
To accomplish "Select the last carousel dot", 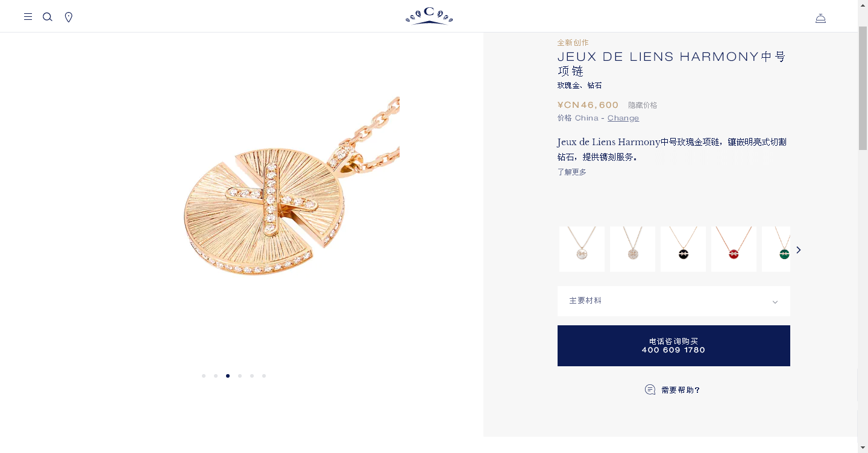I will coord(264,376).
